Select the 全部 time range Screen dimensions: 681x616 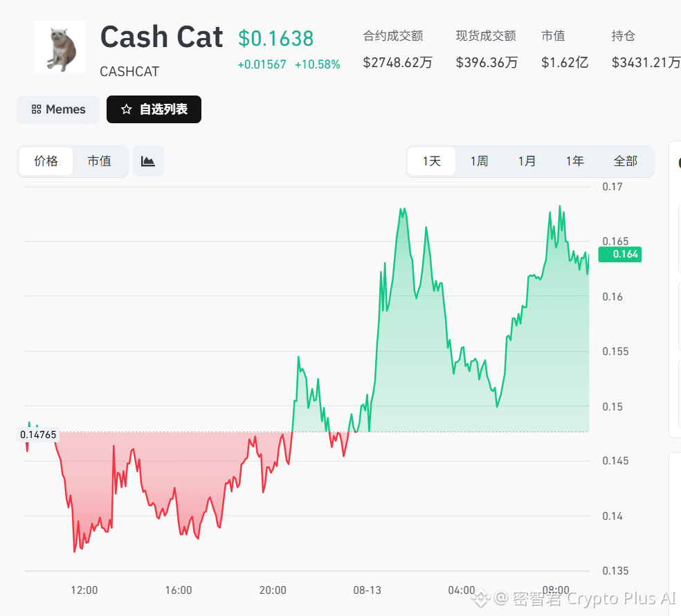626,161
